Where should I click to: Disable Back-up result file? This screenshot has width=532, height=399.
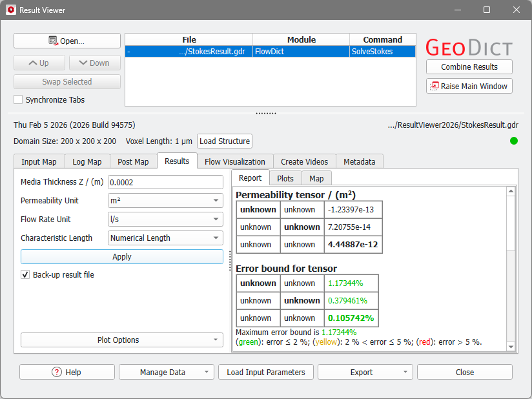point(25,273)
